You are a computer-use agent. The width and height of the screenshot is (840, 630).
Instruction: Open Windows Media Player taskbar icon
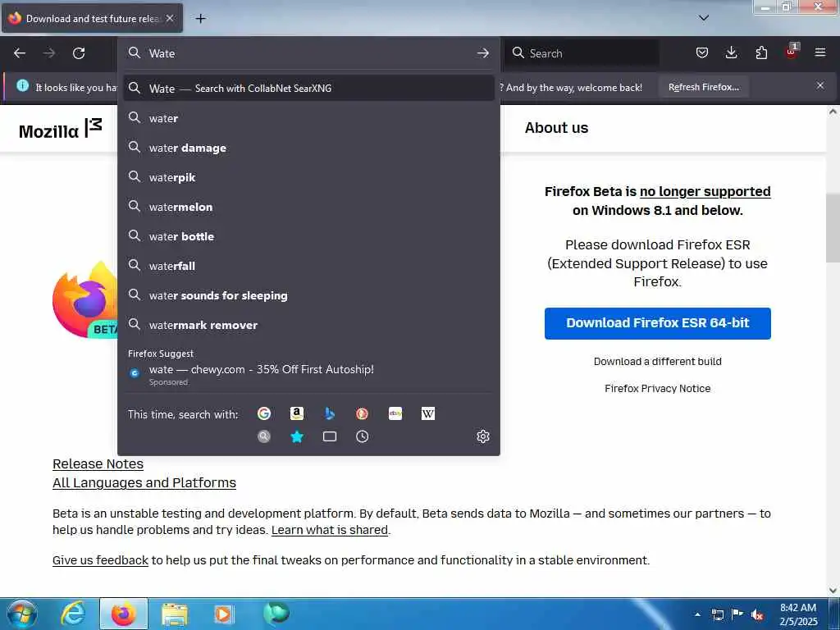tap(223, 614)
